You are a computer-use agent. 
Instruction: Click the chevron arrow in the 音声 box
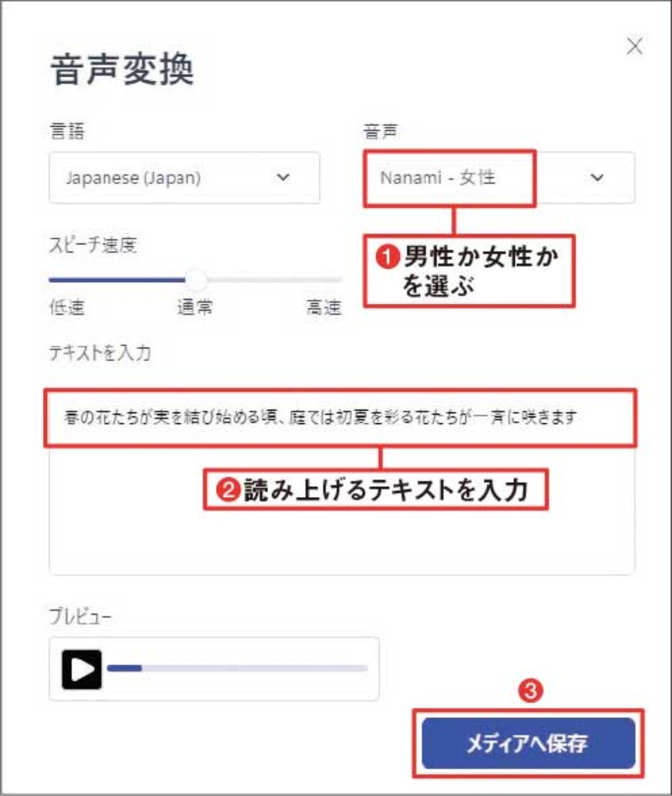click(597, 177)
